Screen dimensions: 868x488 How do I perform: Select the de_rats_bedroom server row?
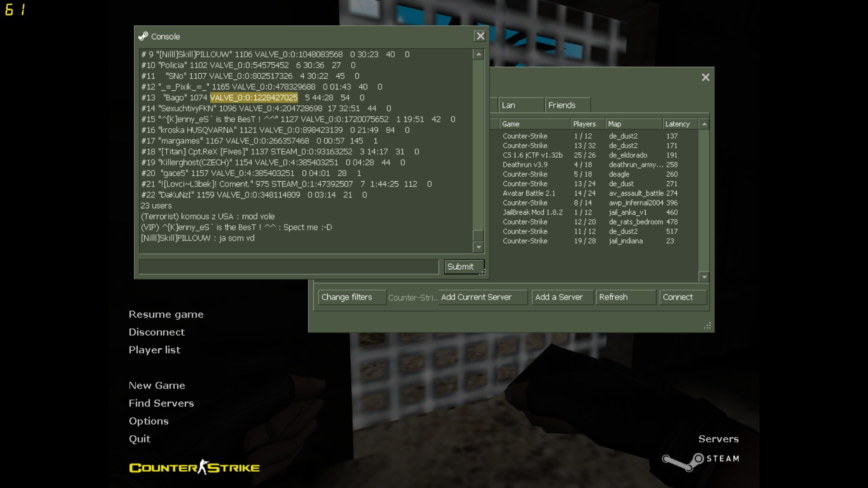coord(594,222)
